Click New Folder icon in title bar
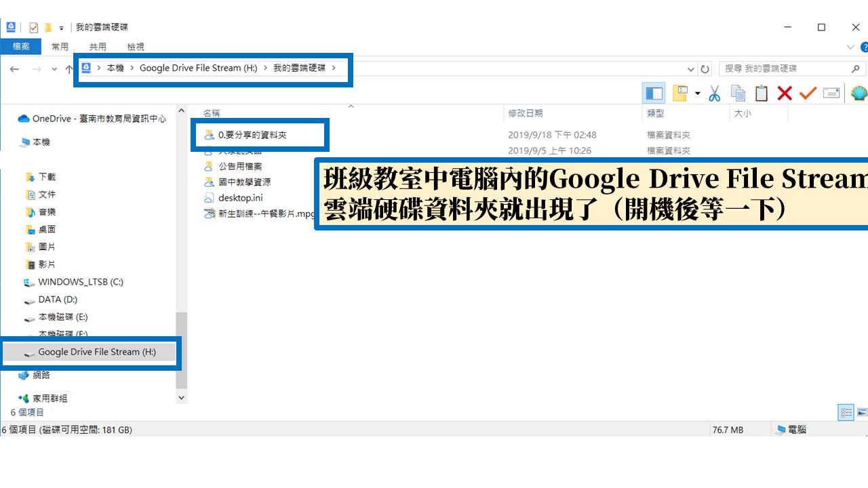The height and width of the screenshot is (488, 868). click(x=48, y=28)
